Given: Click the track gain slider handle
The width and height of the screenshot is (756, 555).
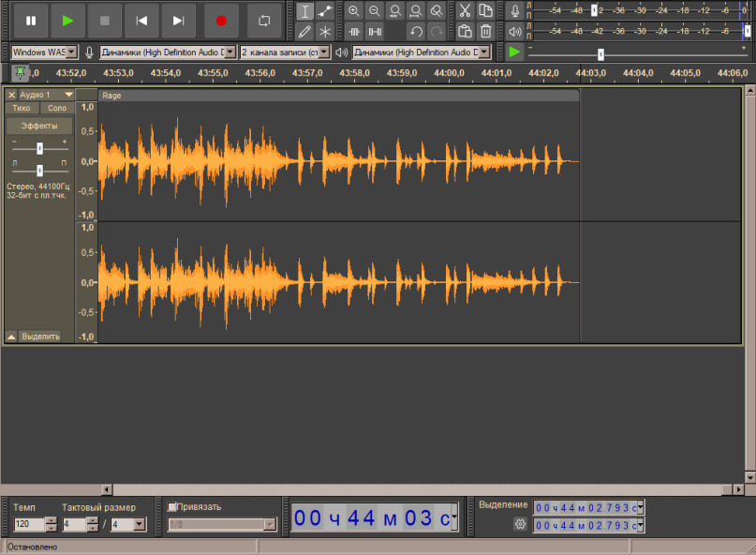Looking at the screenshot, I should click(39, 148).
